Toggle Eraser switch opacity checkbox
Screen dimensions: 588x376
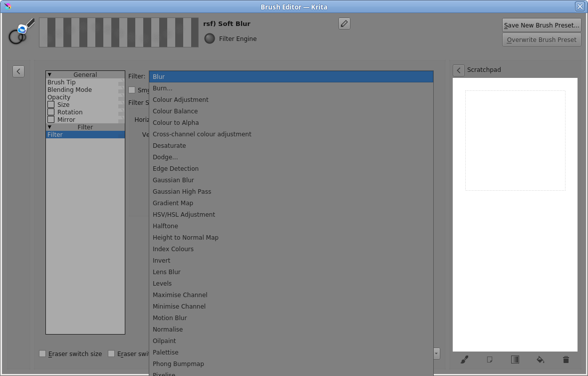tap(111, 354)
